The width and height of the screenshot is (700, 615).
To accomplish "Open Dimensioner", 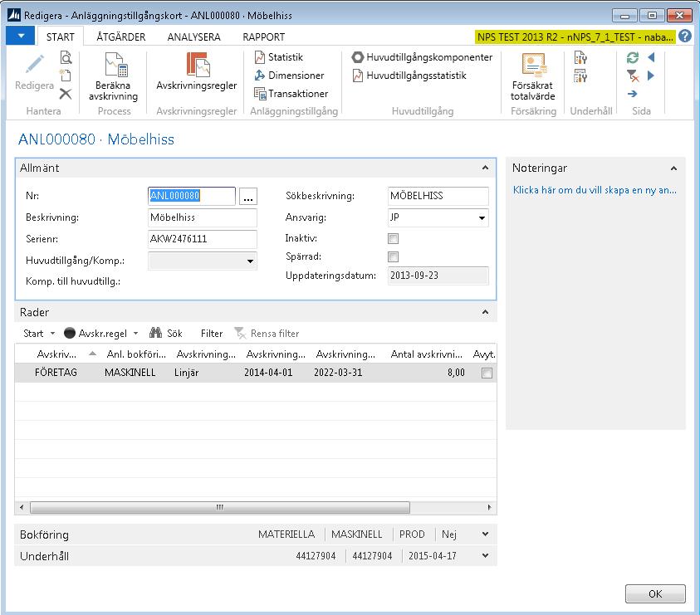I will click(289, 76).
